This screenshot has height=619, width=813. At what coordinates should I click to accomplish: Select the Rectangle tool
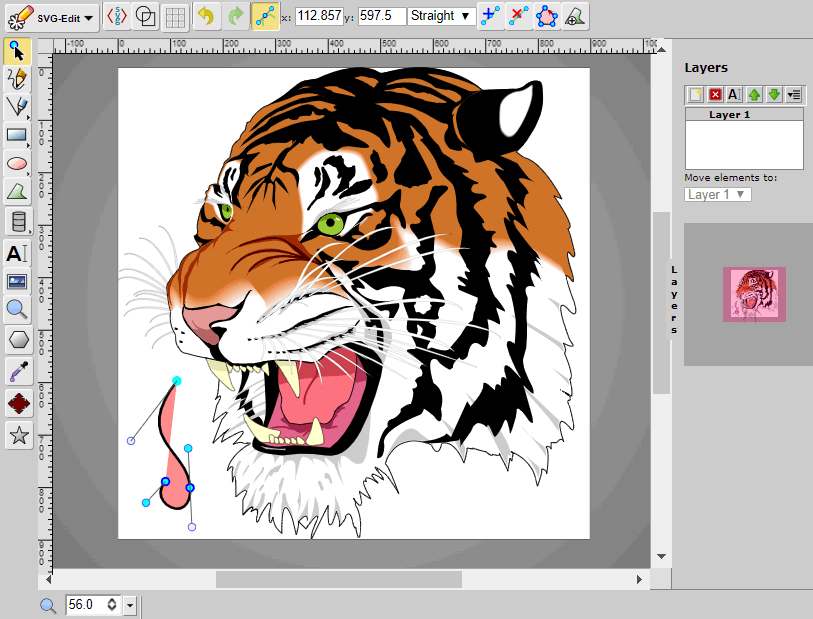pyautogui.click(x=18, y=136)
